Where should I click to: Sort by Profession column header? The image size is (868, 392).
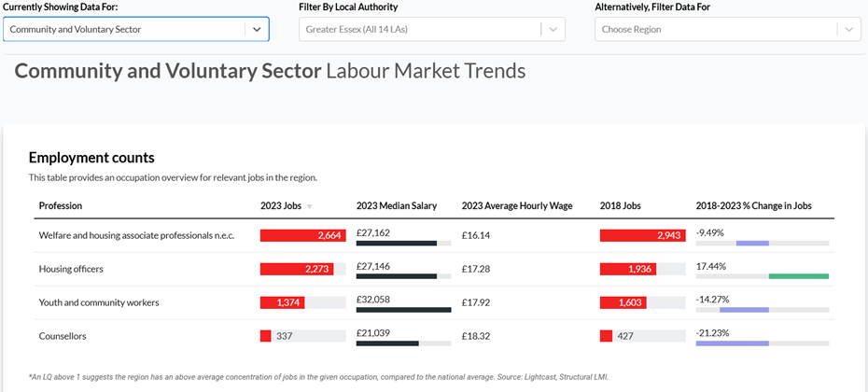61,205
